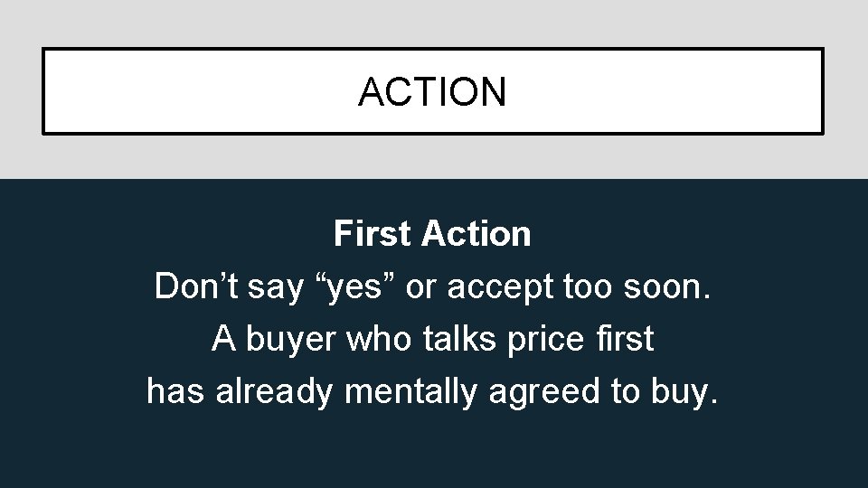Click the word "talks" in the slide text

tap(459, 339)
